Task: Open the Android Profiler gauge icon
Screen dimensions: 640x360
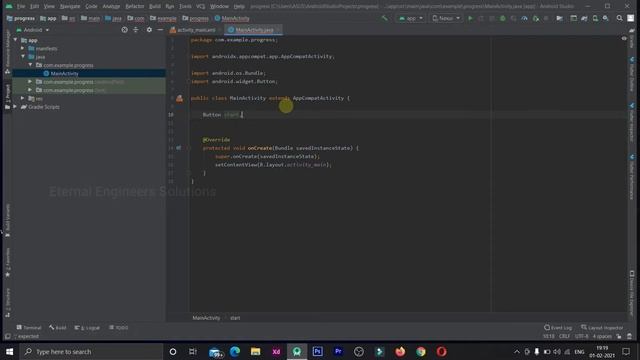Action: click(x=524, y=18)
